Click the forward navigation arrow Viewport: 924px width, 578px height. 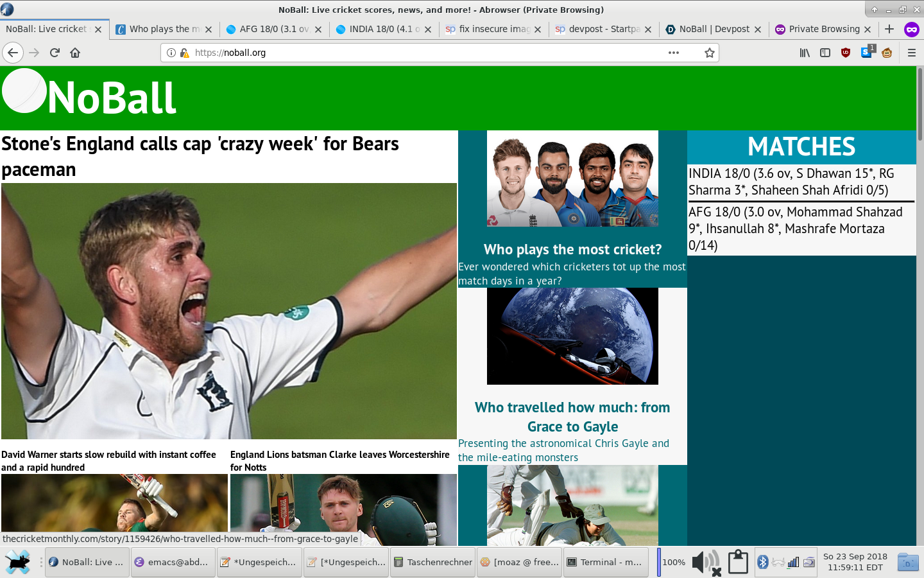pos(34,53)
